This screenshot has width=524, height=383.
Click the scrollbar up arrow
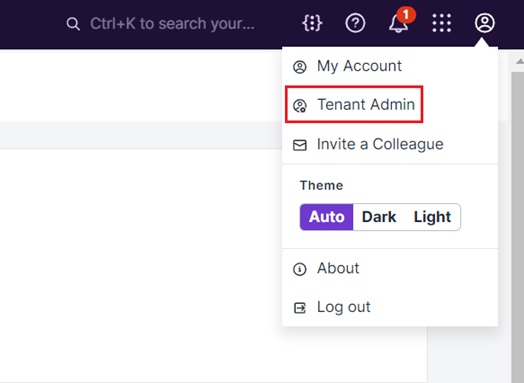(520, 61)
